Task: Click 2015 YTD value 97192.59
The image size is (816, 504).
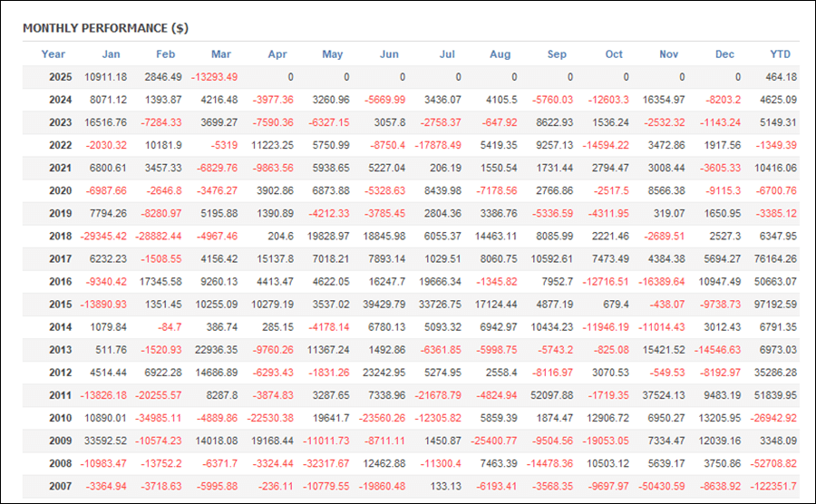Action: click(x=775, y=305)
